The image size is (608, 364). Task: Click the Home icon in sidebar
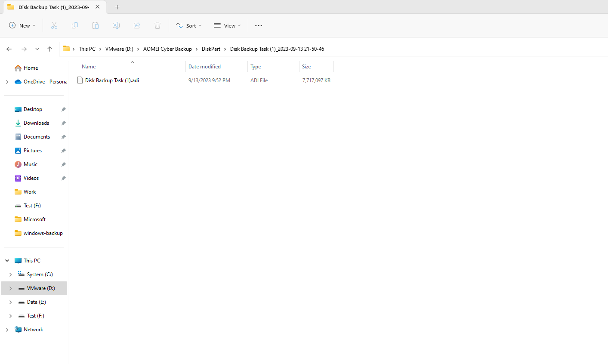[x=18, y=68]
